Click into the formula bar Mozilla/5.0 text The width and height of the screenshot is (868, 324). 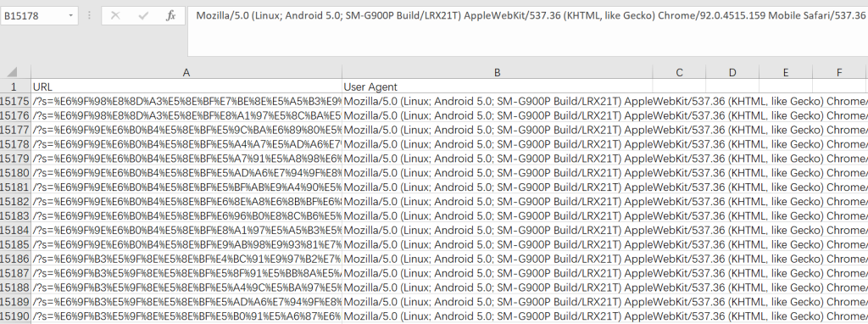coord(531,15)
